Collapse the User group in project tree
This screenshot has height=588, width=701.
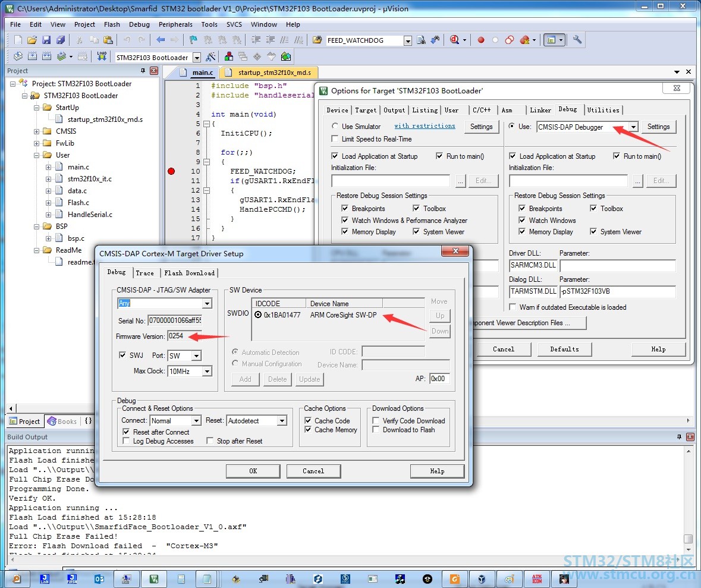(37, 155)
